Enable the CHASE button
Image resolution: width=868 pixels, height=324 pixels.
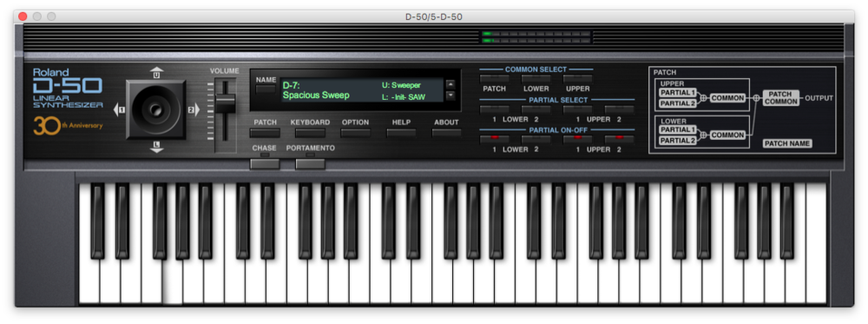pyautogui.click(x=265, y=163)
